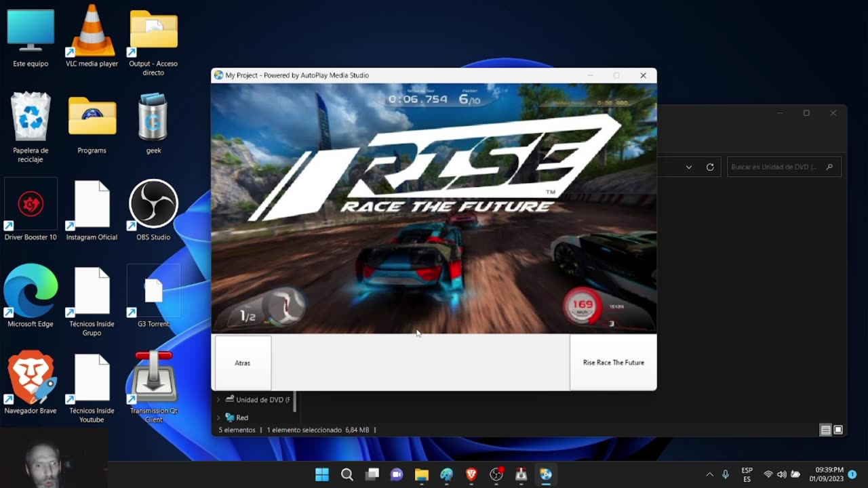Open Brave browser from taskbar

tap(471, 474)
